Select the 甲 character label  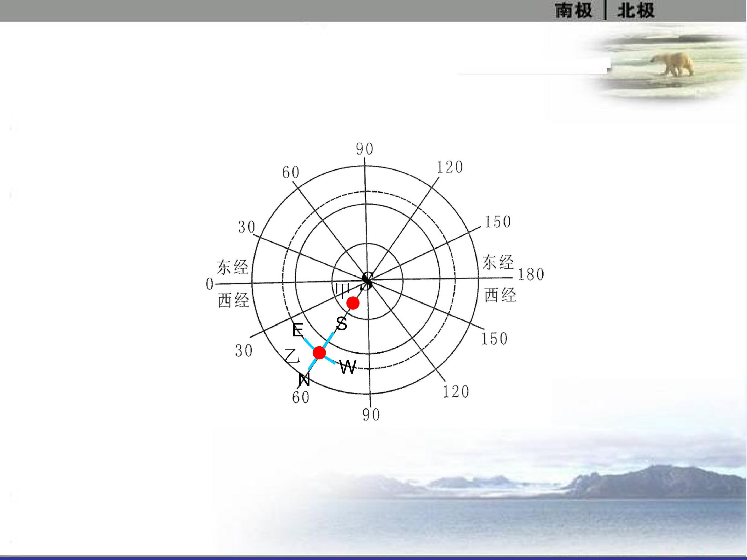click(x=342, y=291)
